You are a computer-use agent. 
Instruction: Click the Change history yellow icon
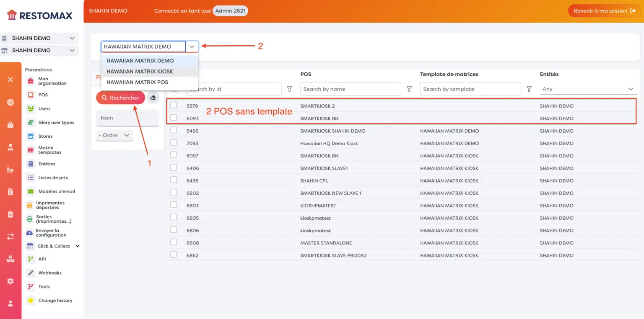click(30, 301)
